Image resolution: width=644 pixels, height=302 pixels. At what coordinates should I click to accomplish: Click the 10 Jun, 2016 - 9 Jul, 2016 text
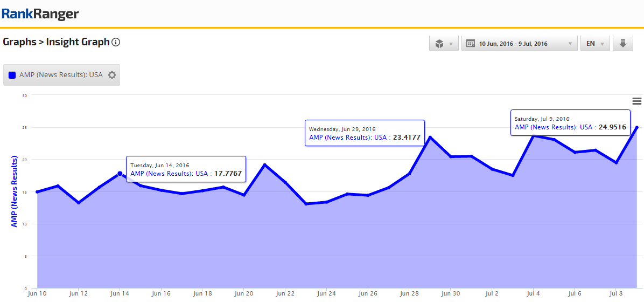pyautogui.click(x=513, y=44)
